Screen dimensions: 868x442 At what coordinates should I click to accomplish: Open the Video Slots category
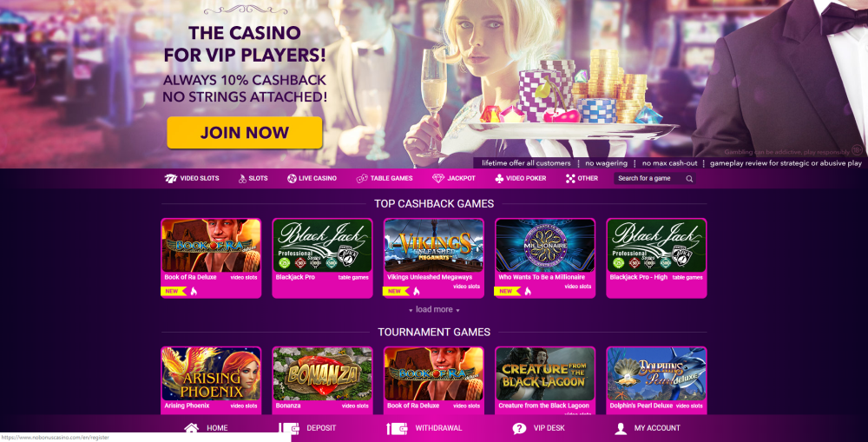192,178
